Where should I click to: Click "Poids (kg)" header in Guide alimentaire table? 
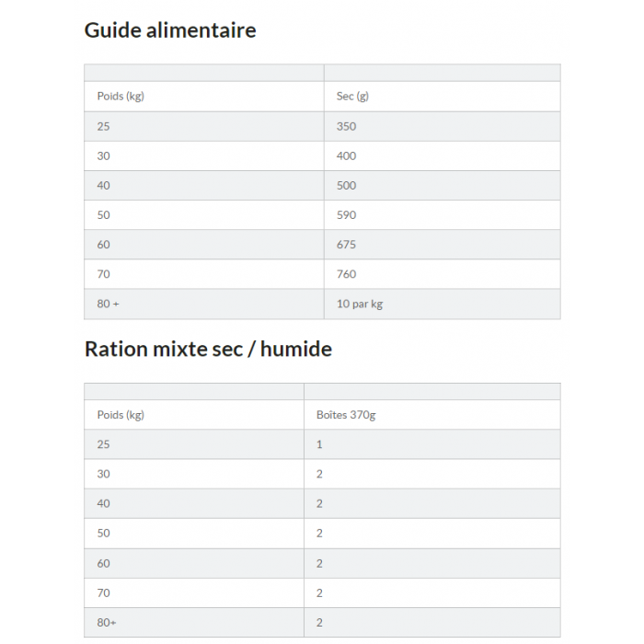(121, 97)
